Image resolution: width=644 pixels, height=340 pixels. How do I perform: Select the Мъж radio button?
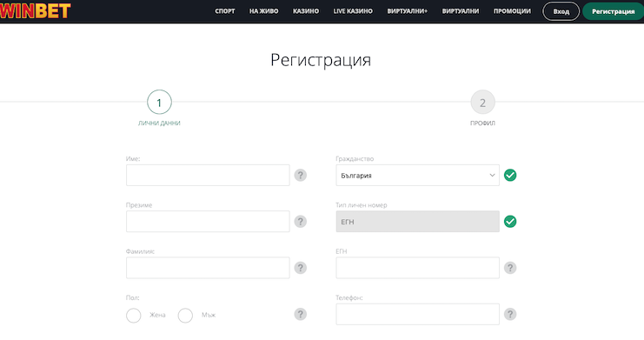(185, 316)
